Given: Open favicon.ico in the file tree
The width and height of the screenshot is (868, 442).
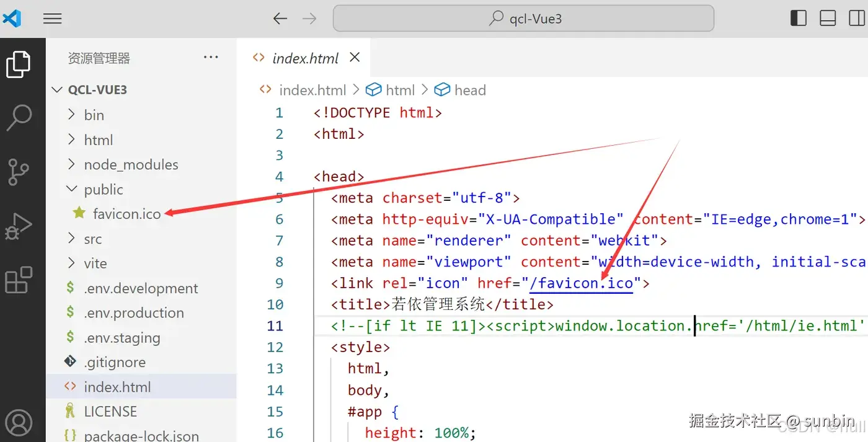Looking at the screenshot, I should point(141,214).
